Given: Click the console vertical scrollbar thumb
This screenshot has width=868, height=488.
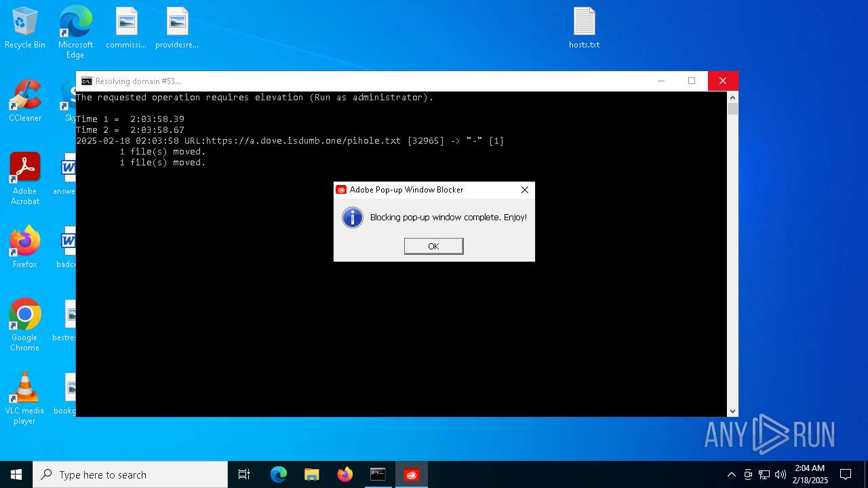Looking at the screenshot, I should click(732, 109).
